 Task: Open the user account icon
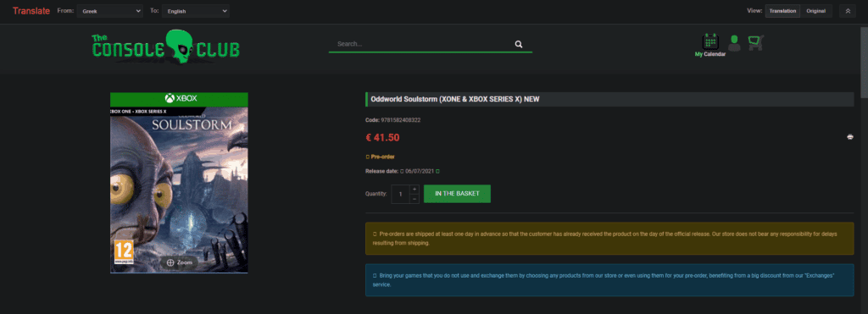click(734, 43)
